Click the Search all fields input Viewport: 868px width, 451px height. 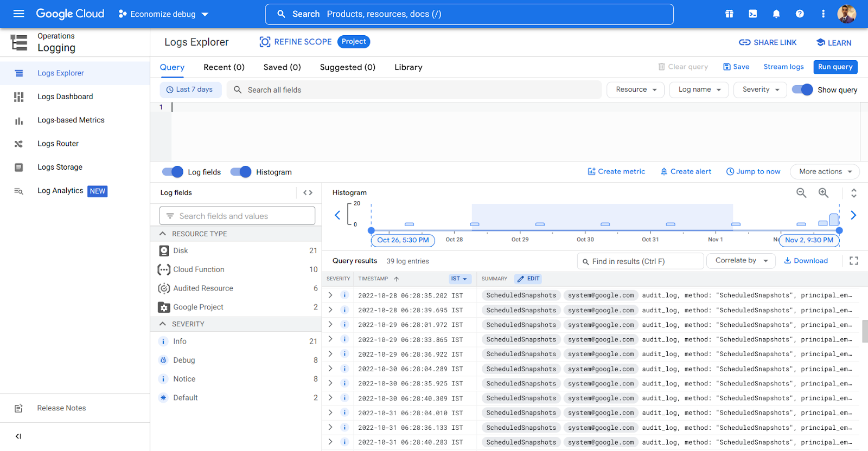pyautogui.click(x=418, y=90)
